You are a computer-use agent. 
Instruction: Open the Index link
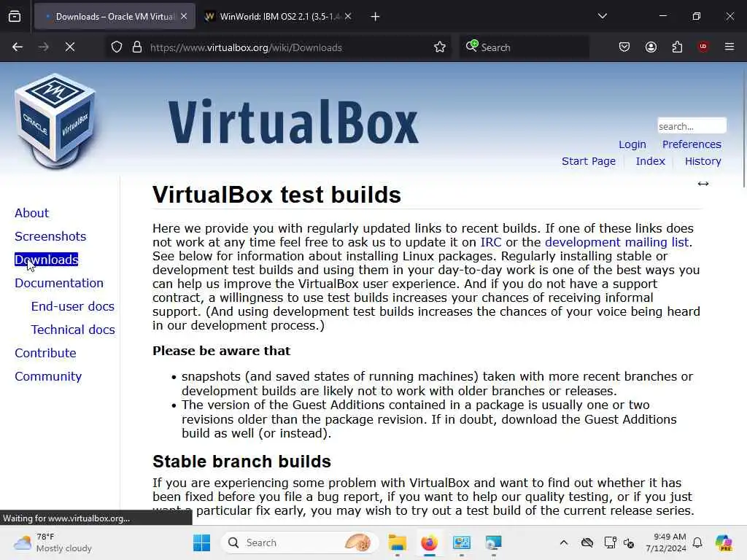pos(650,161)
